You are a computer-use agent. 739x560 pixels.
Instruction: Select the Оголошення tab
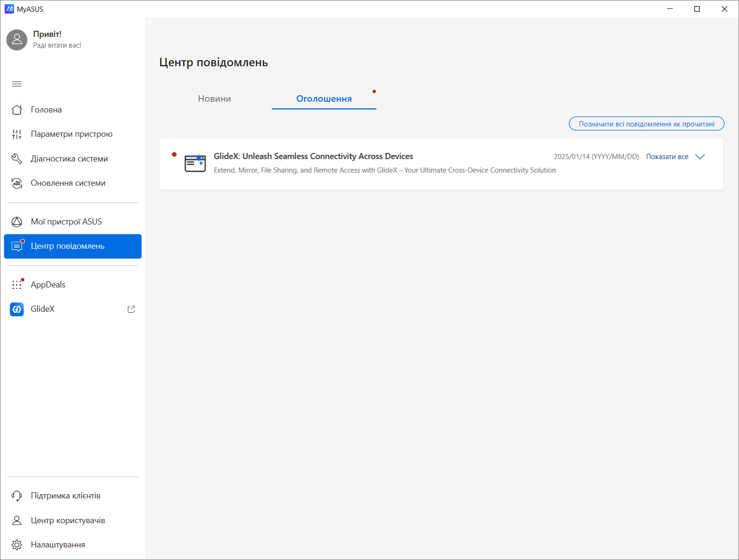pos(324,98)
